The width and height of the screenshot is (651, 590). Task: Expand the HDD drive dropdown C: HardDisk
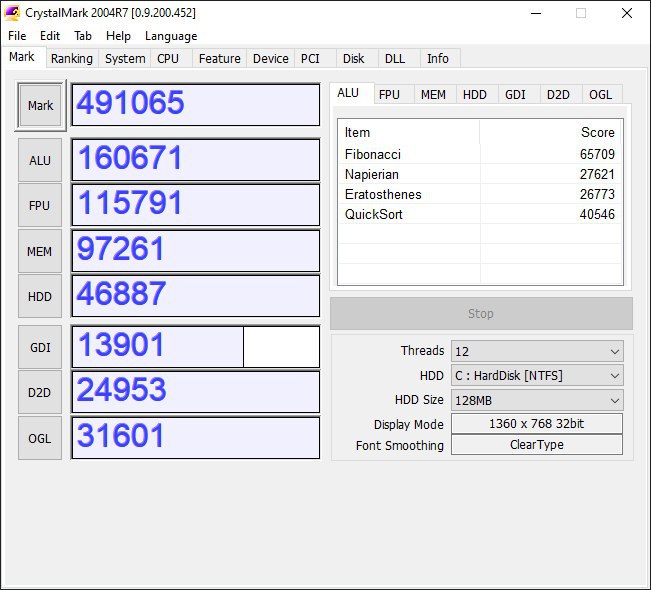click(537, 376)
